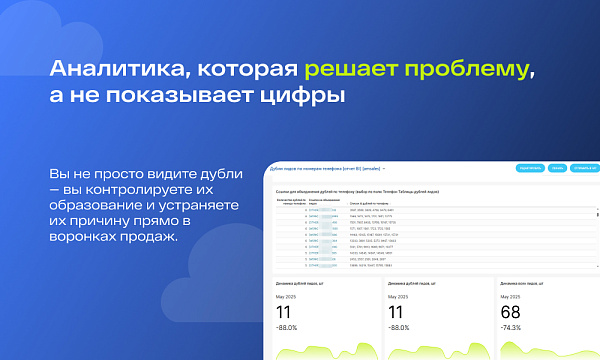600x360 pixels.
Task: Click the table scrollbar thumb
Action: coord(598,215)
